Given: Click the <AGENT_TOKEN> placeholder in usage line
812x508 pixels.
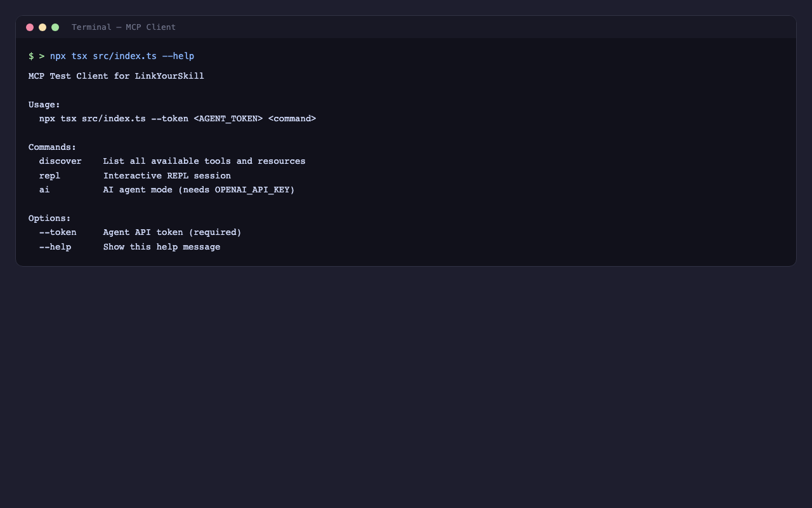Looking at the screenshot, I should click(228, 119).
